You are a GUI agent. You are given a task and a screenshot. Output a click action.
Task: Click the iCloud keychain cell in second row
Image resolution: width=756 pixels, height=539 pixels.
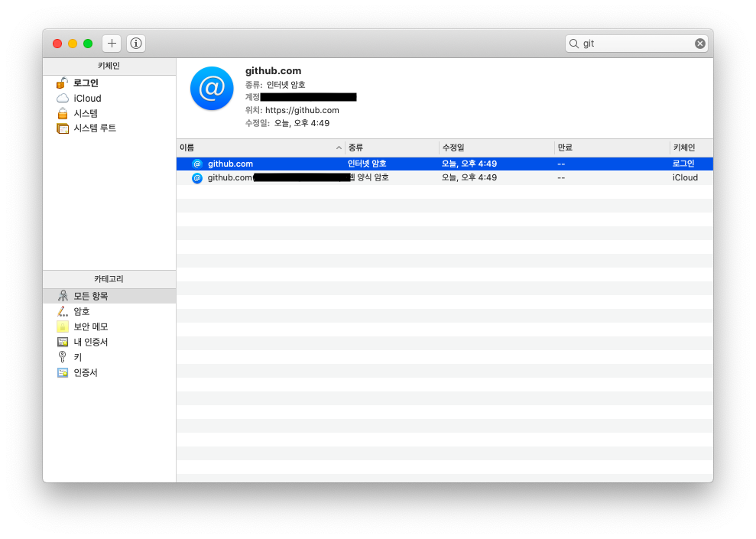point(685,178)
